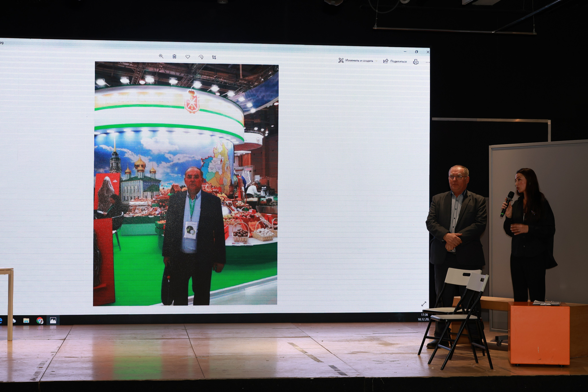
Task: Click the Edge browser taskbar icon
Action: tap(1, 320)
